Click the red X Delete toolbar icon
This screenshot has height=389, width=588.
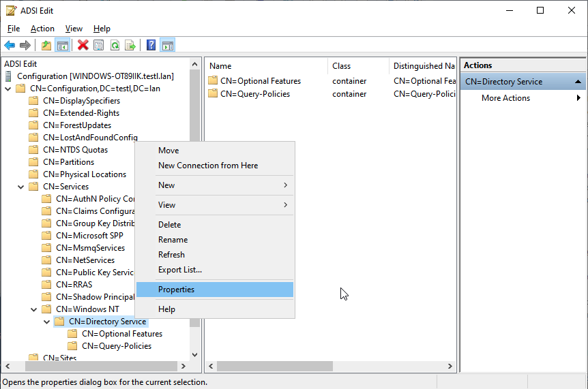tap(83, 46)
